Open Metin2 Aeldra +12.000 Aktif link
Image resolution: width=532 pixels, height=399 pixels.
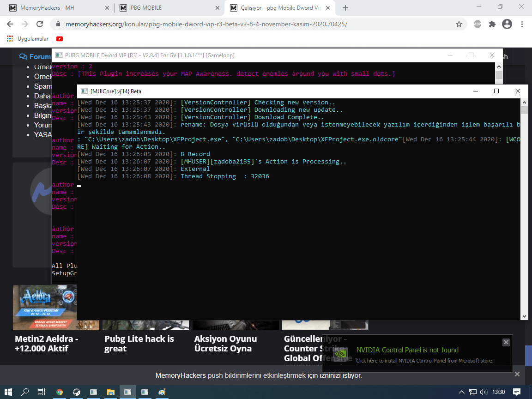(x=47, y=344)
